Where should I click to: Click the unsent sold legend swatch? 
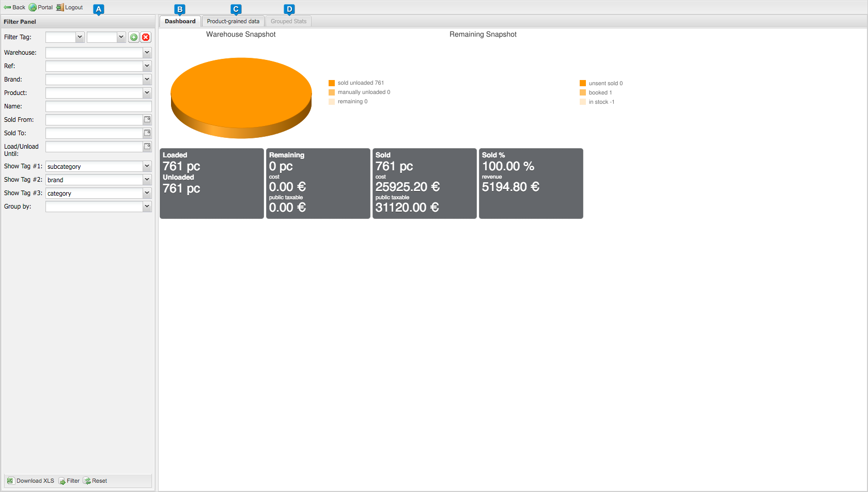point(583,83)
